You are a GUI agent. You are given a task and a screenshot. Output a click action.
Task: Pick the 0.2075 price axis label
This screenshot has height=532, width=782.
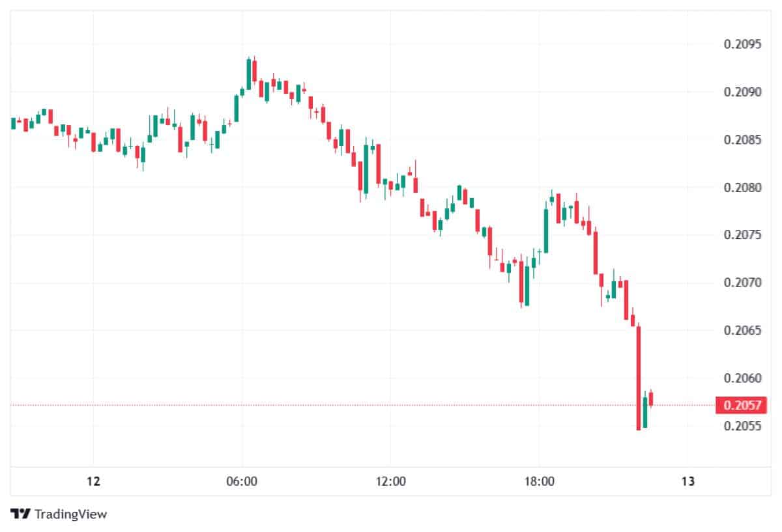pos(742,235)
